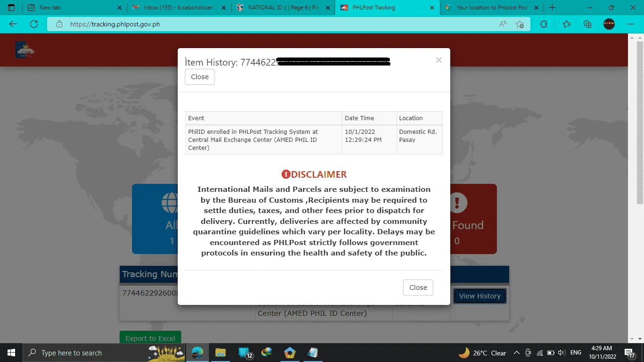Screen dimensions: 644x362
Task: Click the site info lock icon
Action: tap(59, 24)
